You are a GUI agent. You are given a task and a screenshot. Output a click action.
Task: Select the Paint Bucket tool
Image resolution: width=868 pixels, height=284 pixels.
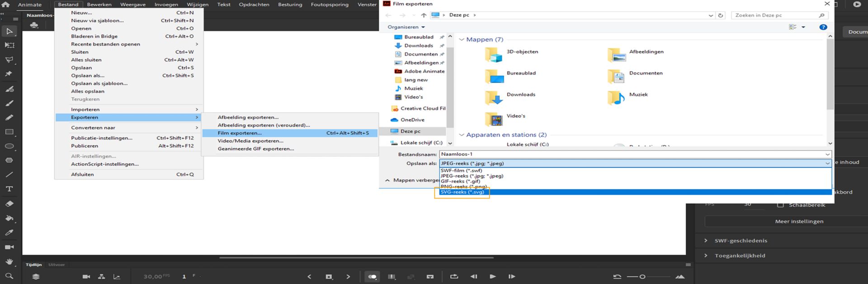[x=9, y=219]
